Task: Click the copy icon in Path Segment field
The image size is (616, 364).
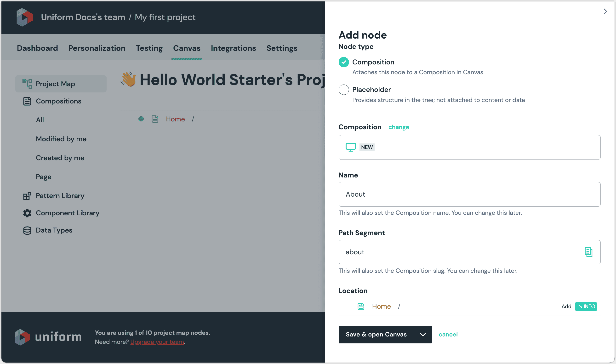Action: coord(588,252)
